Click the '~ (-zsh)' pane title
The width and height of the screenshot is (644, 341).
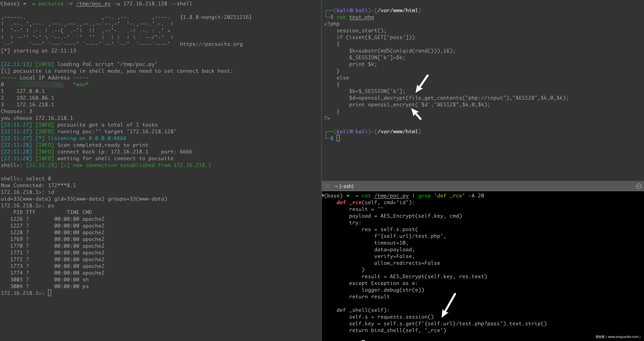[x=344, y=186]
